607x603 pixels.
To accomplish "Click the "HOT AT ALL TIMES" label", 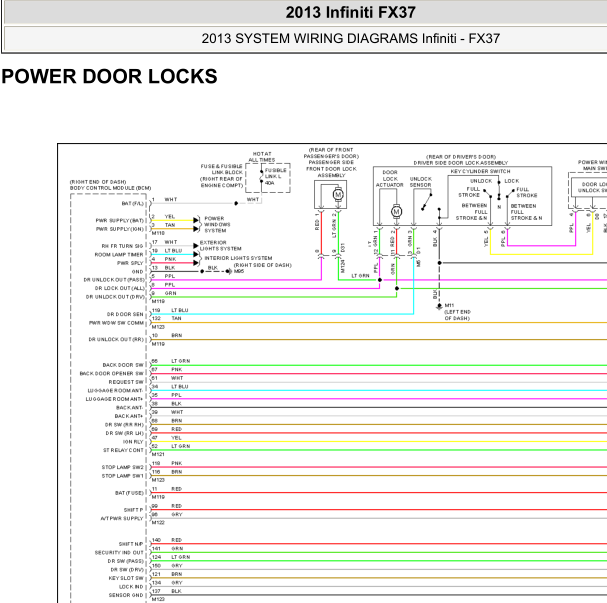I will click(x=262, y=157).
